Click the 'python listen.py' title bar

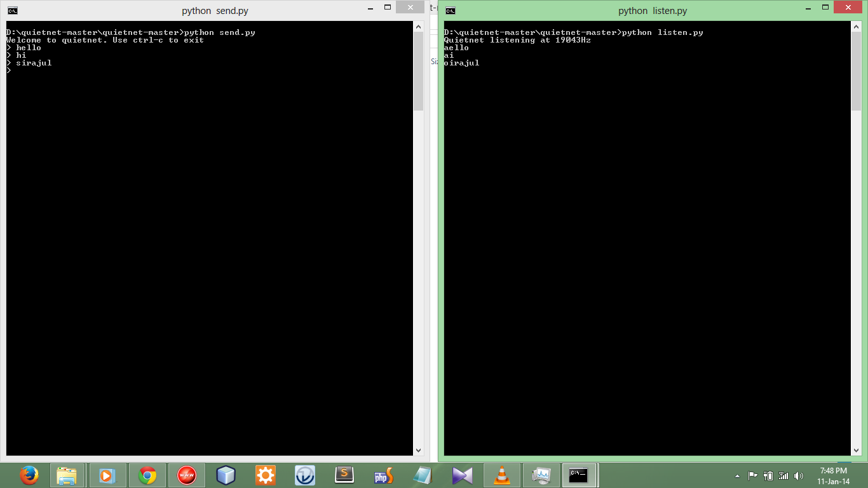coord(653,11)
